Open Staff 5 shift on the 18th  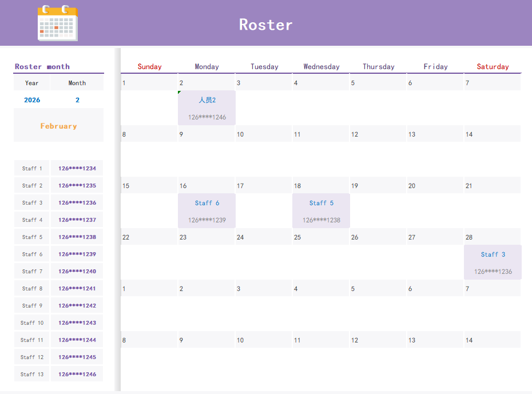(x=321, y=210)
